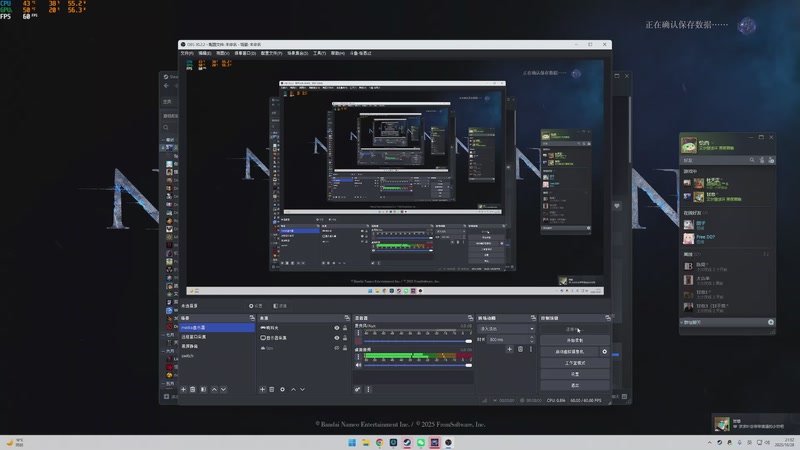The image size is (800, 450).
Task: Open Steam from the Windows taskbar
Action: [x=407, y=442]
